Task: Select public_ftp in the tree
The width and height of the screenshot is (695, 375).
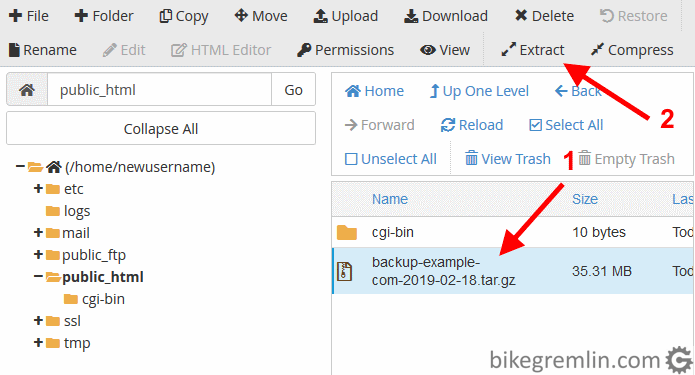Action: [94, 255]
